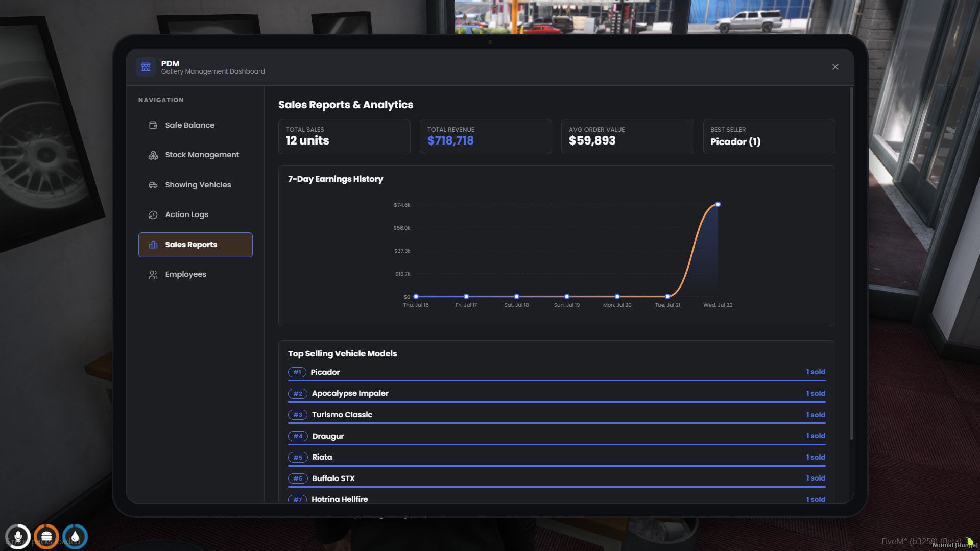Click the Total Revenue stat card
The width and height of the screenshot is (980, 551).
click(x=486, y=136)
